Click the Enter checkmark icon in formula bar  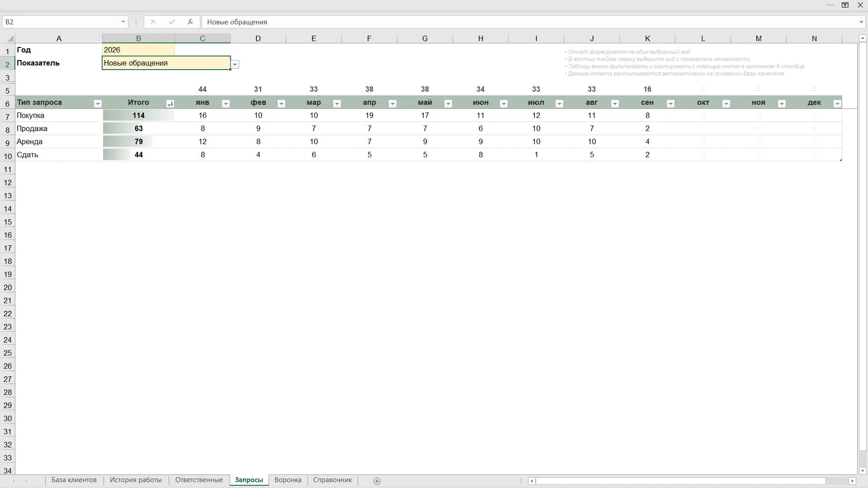tap(172, 22)
